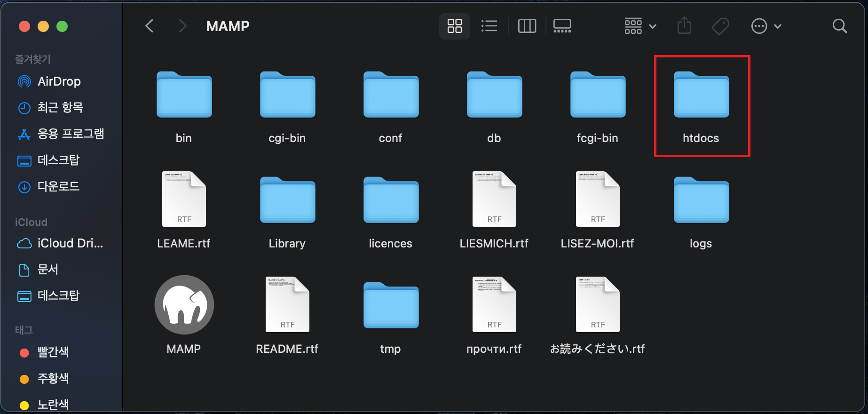
Task: Select the bin folder
Action: click(x=184, y=95)
